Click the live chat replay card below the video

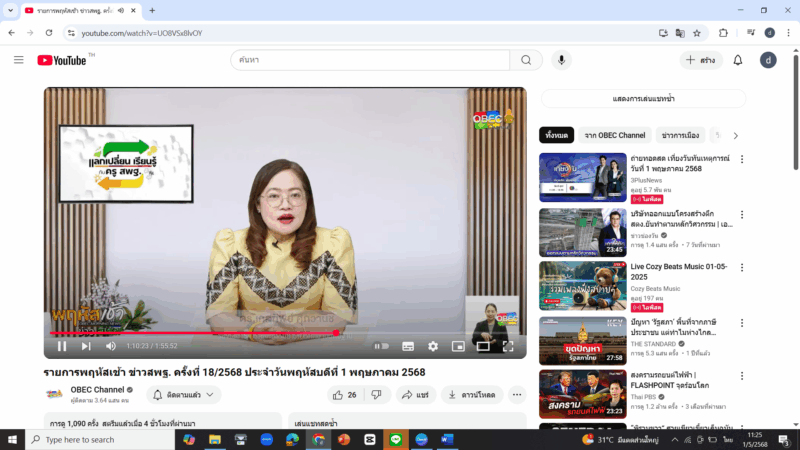(x=407, y=422)
